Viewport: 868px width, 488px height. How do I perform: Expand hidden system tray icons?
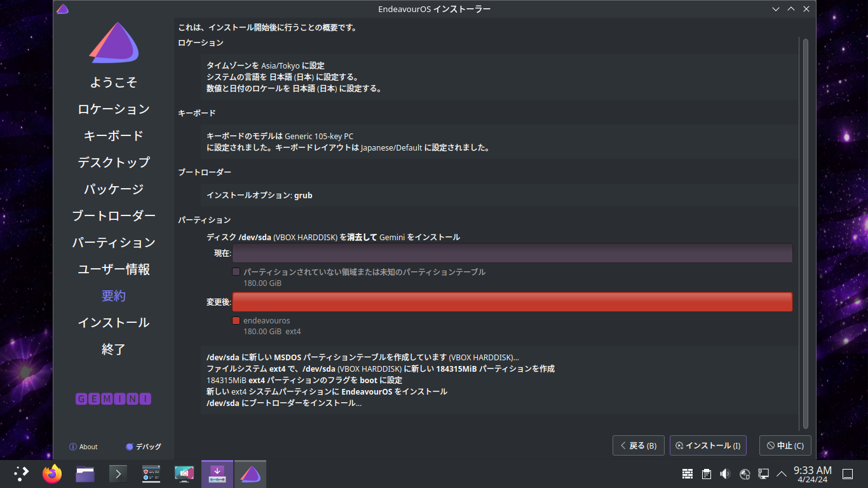[x=782, y=474]
